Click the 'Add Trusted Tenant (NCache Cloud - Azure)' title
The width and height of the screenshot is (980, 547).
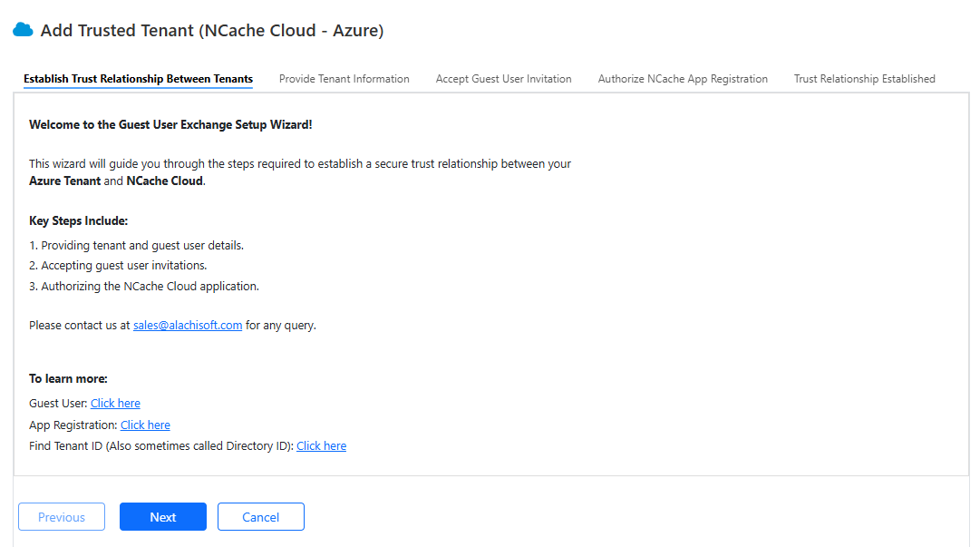point(212,30)
